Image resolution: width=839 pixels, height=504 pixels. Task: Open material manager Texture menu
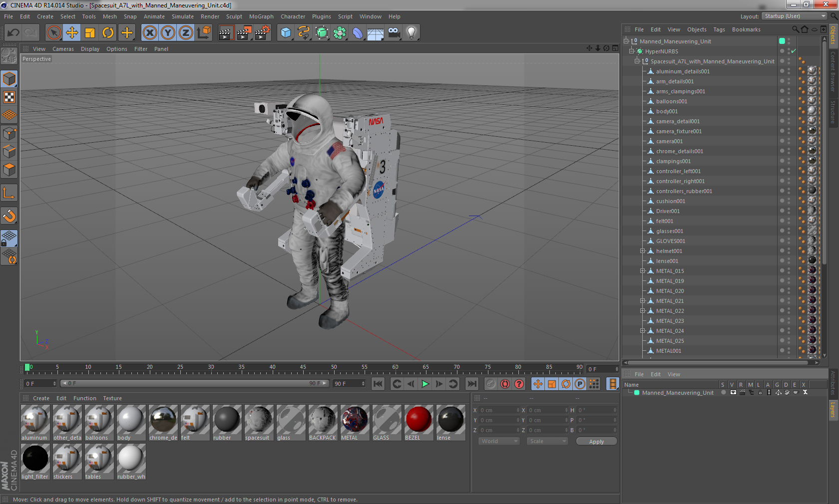click(x=112, y=398)
